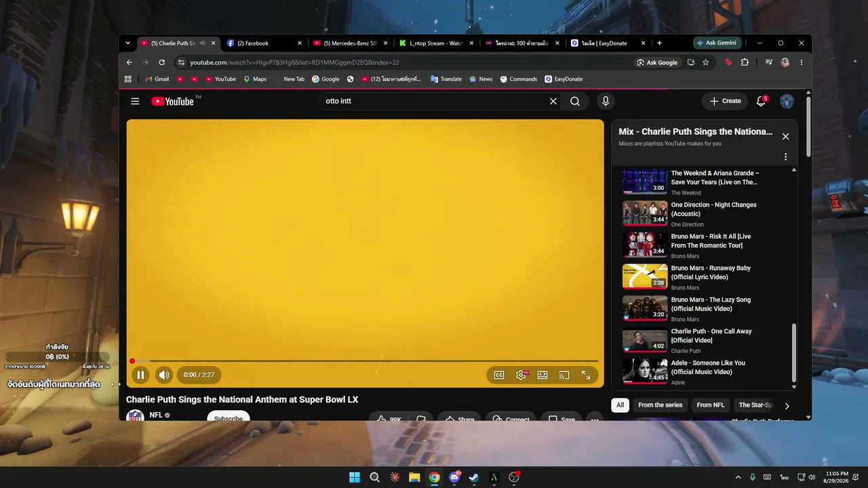Cast the video to a TV
The image size is (868, 488).
(564, 375)
